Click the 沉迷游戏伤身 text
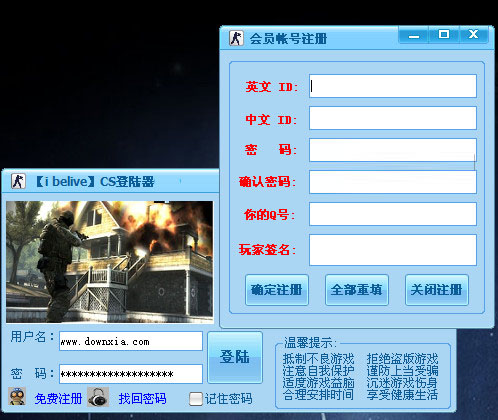Screen dimensions: 498x420 point(402,383)
